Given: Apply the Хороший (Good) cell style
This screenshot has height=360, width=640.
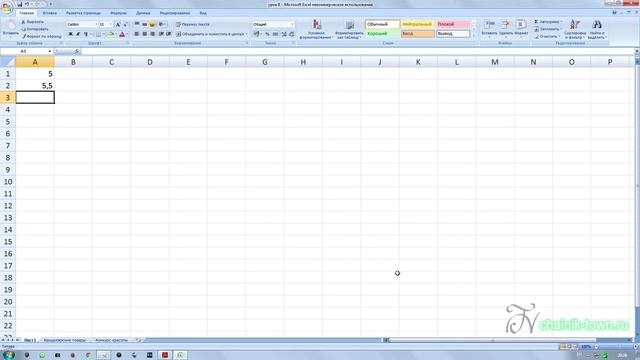Looking at the screenshot, I should coord(382,34).
